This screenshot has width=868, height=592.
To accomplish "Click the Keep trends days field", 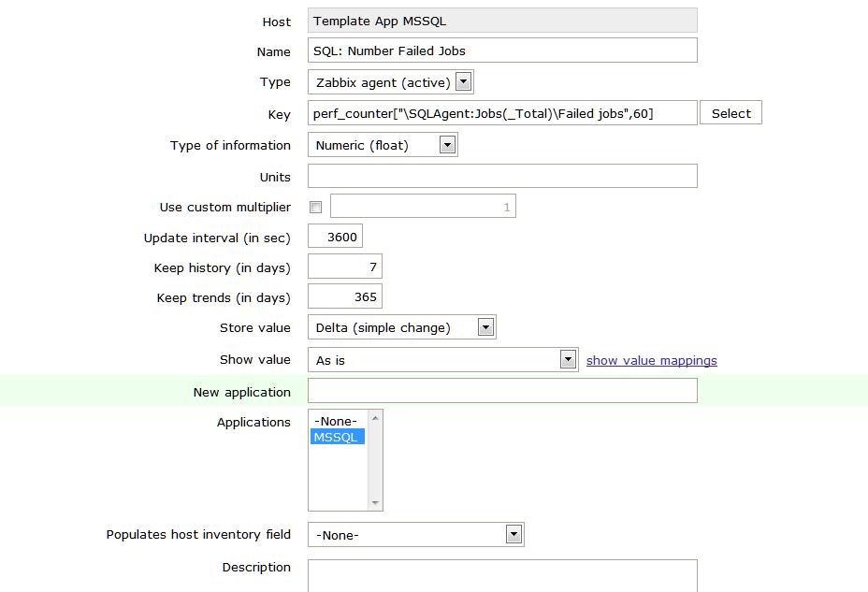I will point(344,297).
